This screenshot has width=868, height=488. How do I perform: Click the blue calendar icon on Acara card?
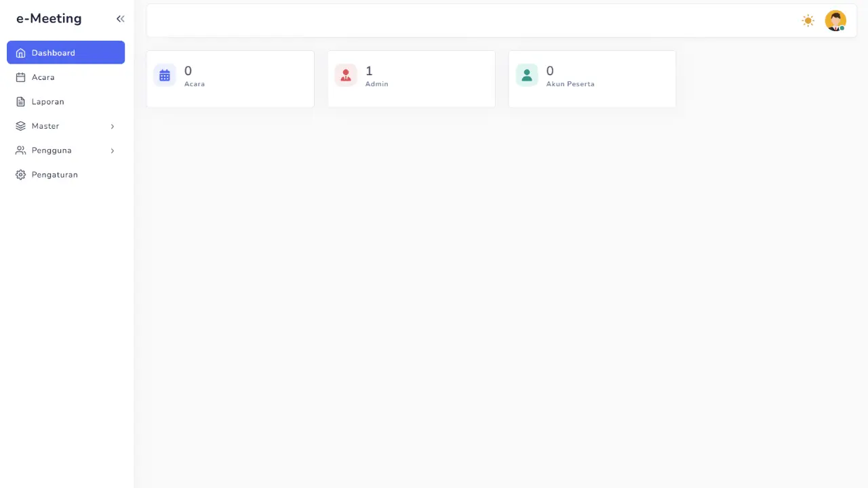point(165,75)
